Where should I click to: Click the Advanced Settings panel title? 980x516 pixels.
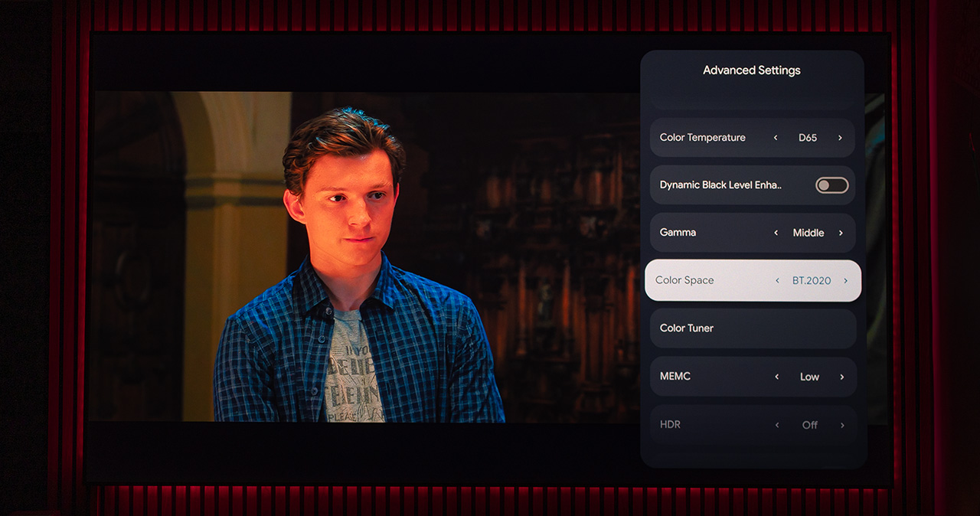click(752, 70)
